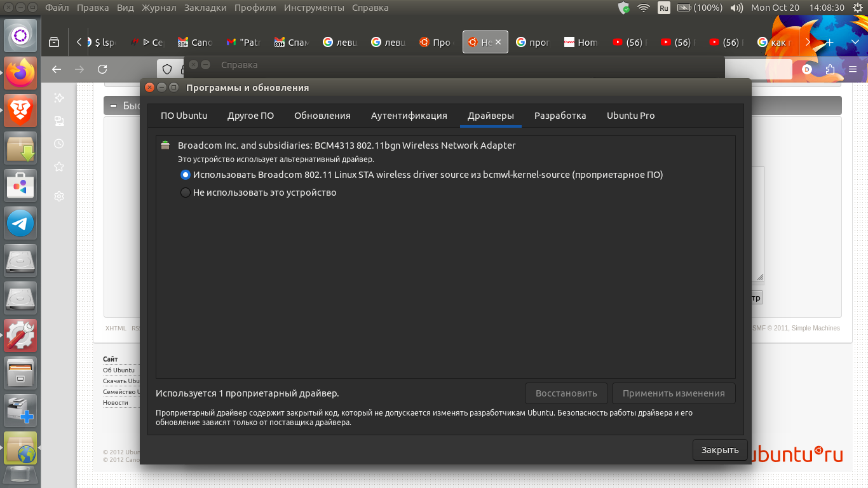Open the 'Профили' menu

pyautogui.click(x=255, y=8)
